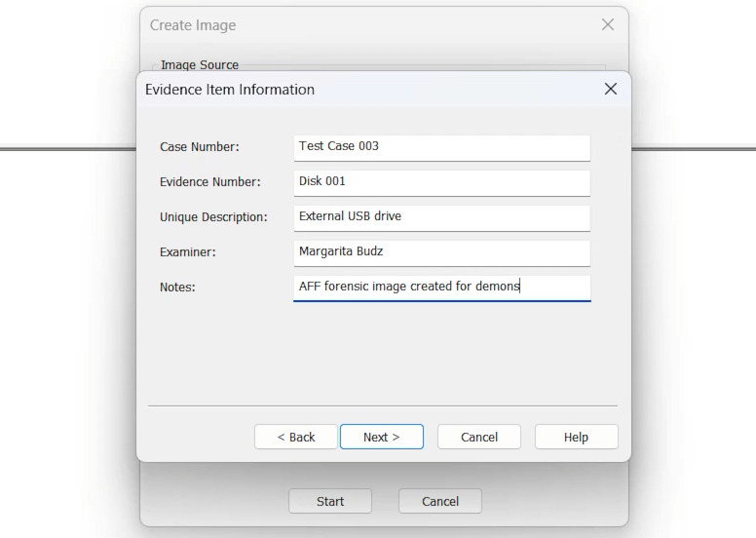Click the Notes label
The width and height of the screenshot is (756, 538).
click(177, 288)
